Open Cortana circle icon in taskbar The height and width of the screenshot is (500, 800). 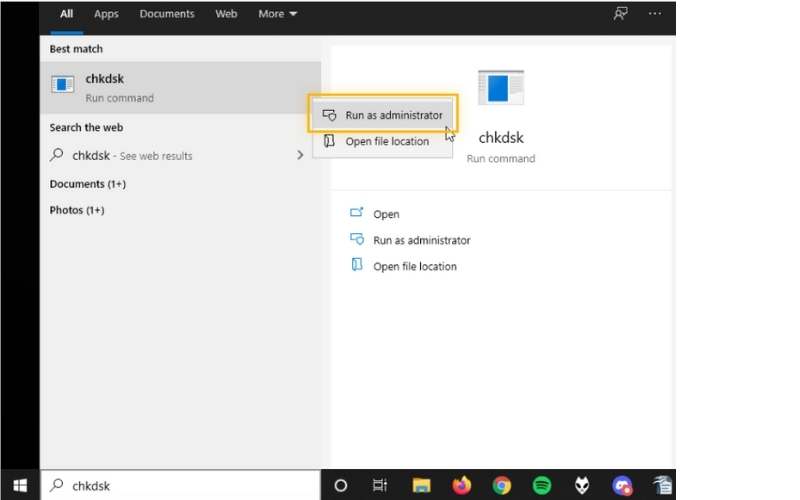(x=340, y=485)
